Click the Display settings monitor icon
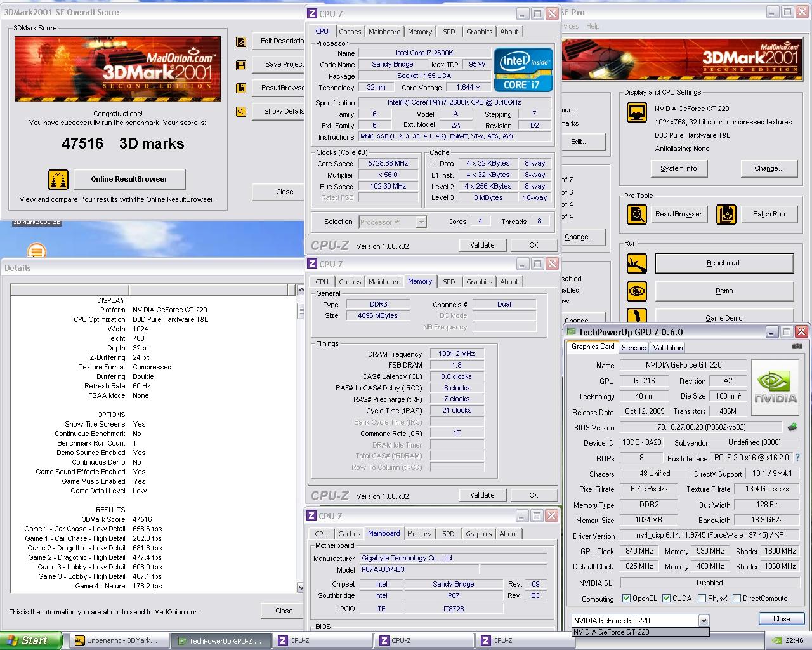Image resolution: width=812 pixels, height=650 pixels. (x=636, y=112)
